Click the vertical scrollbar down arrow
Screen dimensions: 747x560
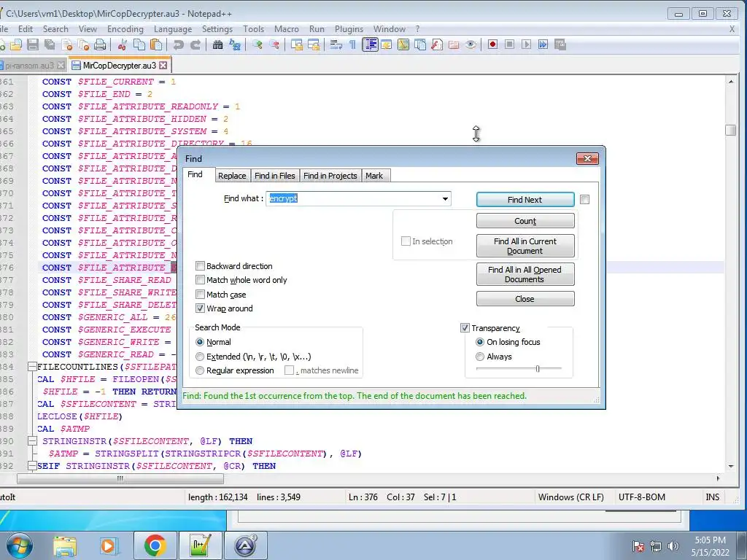(731, 466)
